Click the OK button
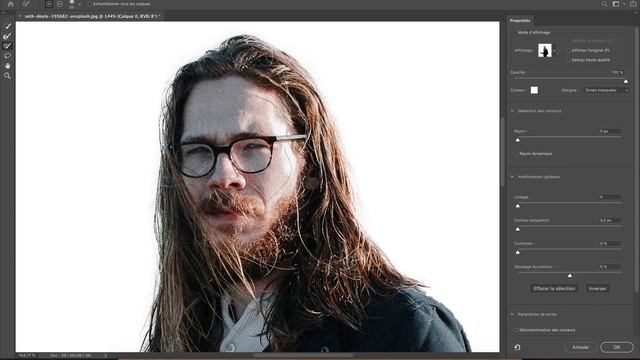The image size is (640, 360). click(617, 347)
